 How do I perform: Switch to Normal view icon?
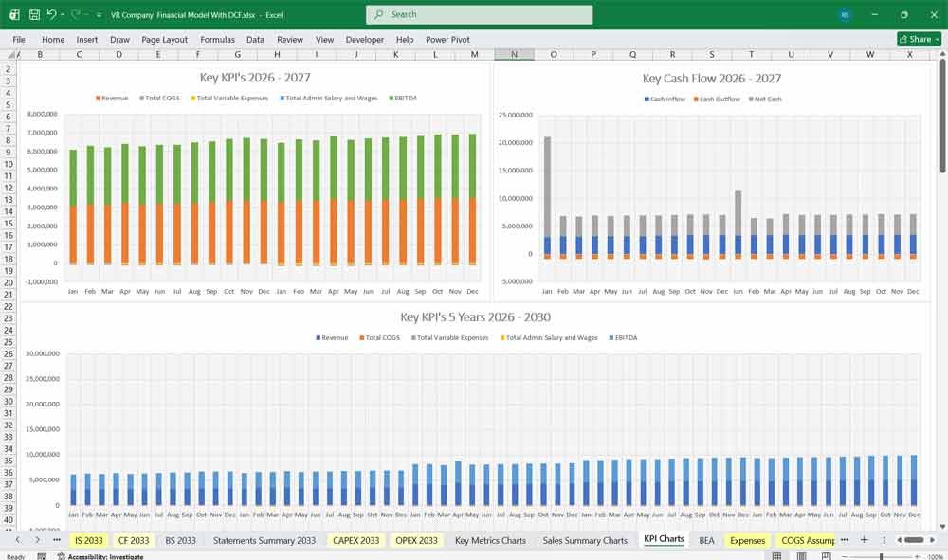coord(777,556)
